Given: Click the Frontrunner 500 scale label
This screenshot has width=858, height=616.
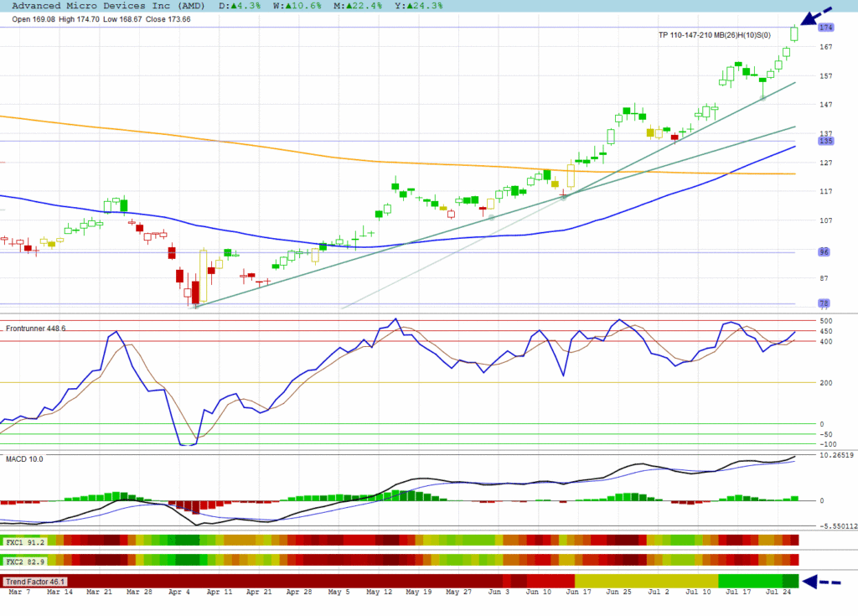Looking at the screenshot, I should pos(826,321).
